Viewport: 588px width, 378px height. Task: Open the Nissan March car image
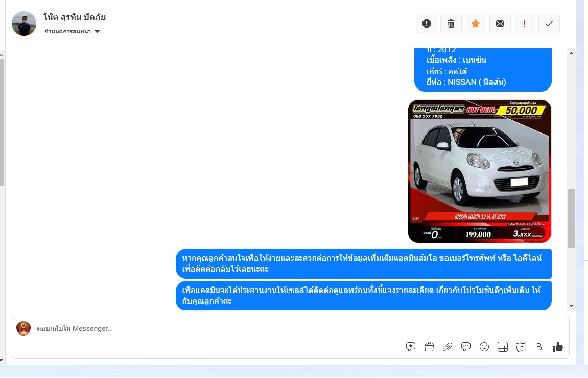tap(480, 171)
